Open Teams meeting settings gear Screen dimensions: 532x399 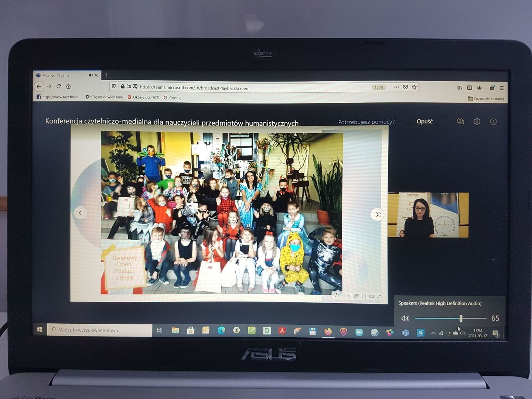(x=477, y=122)
